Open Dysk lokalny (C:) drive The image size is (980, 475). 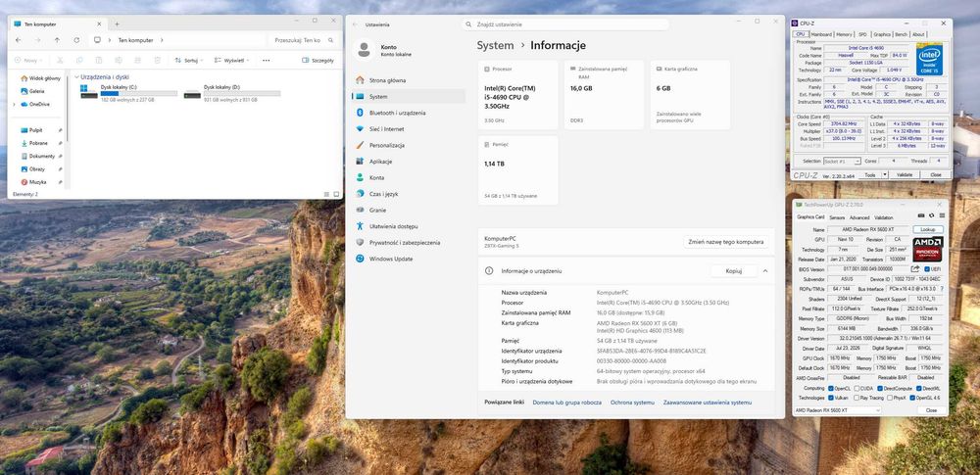(x=128, y=93)
